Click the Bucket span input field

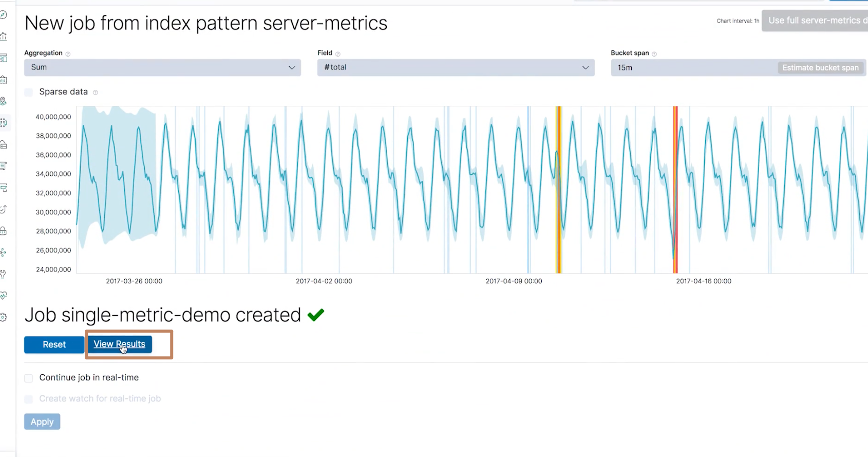pos(693,68)
